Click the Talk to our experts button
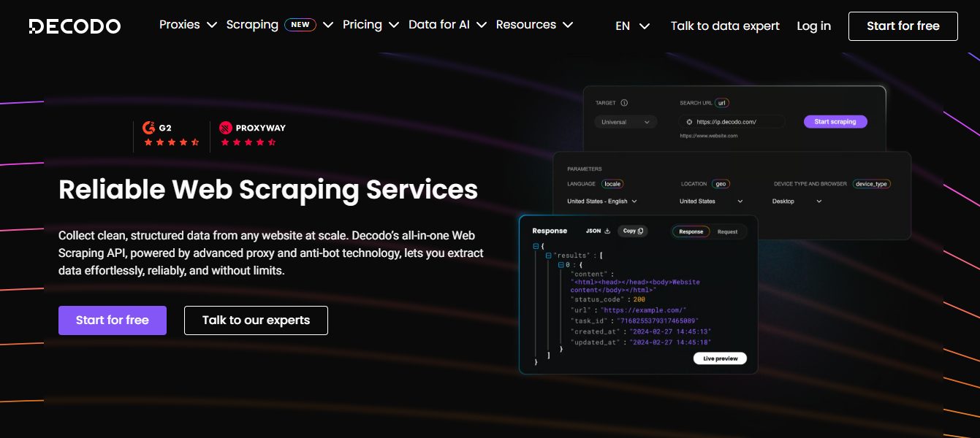This screenshot has width=980, height=438. coord(256,320)
